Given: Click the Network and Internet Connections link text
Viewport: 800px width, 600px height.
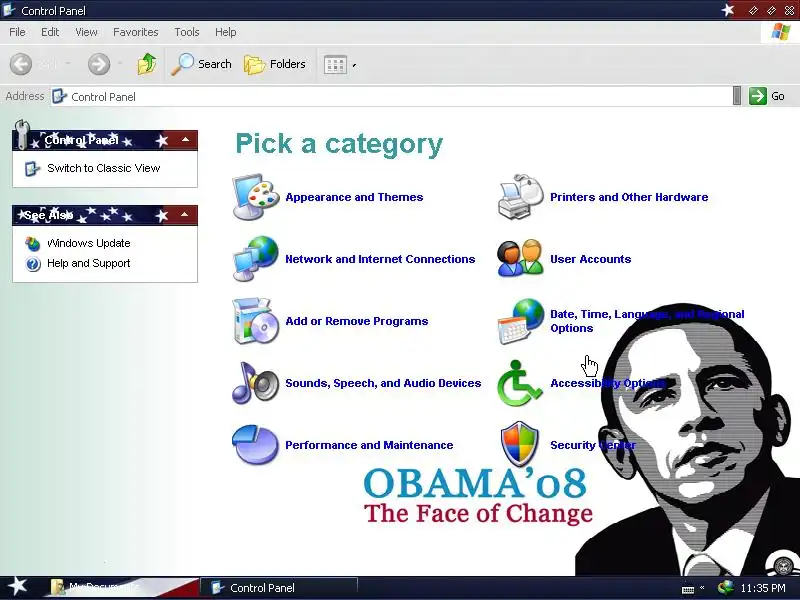Looking at the screenshot, I should click(380, 259).
